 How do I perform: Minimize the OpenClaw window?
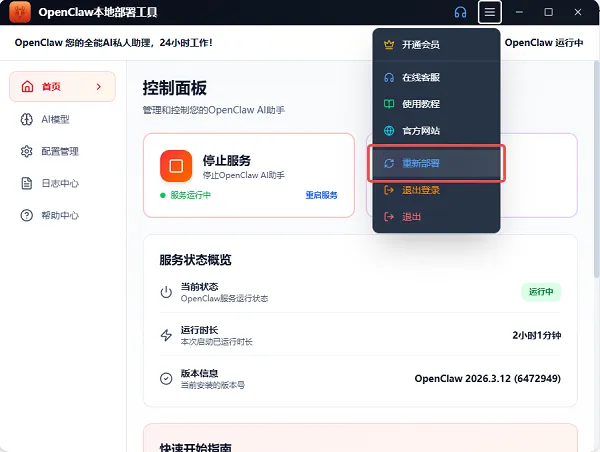[x=519, y=12]
